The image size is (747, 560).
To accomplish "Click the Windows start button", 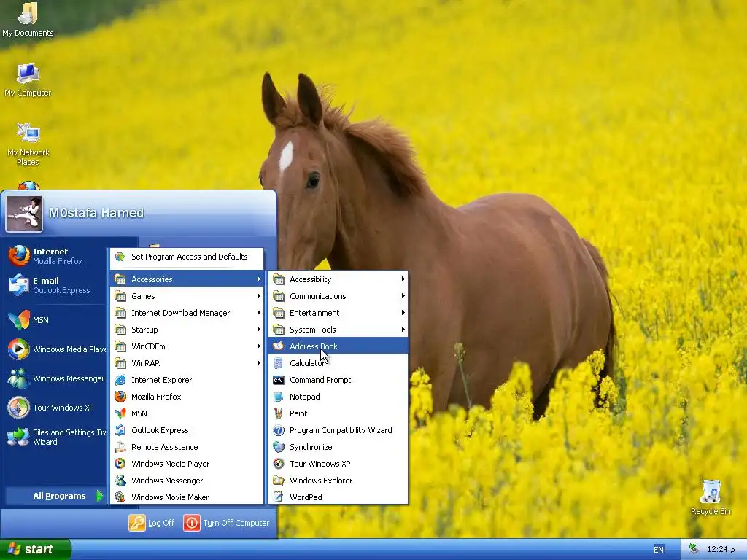I will (35, 549).
